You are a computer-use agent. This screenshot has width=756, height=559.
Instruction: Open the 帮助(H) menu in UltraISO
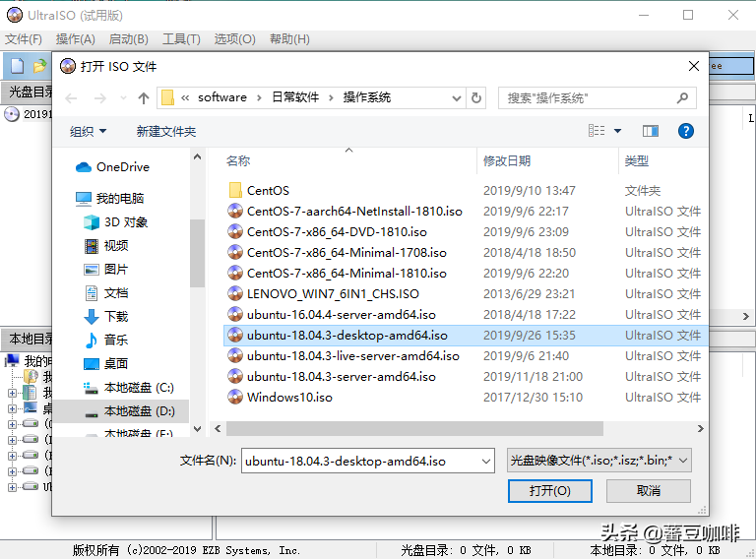(x=289, y=39)
